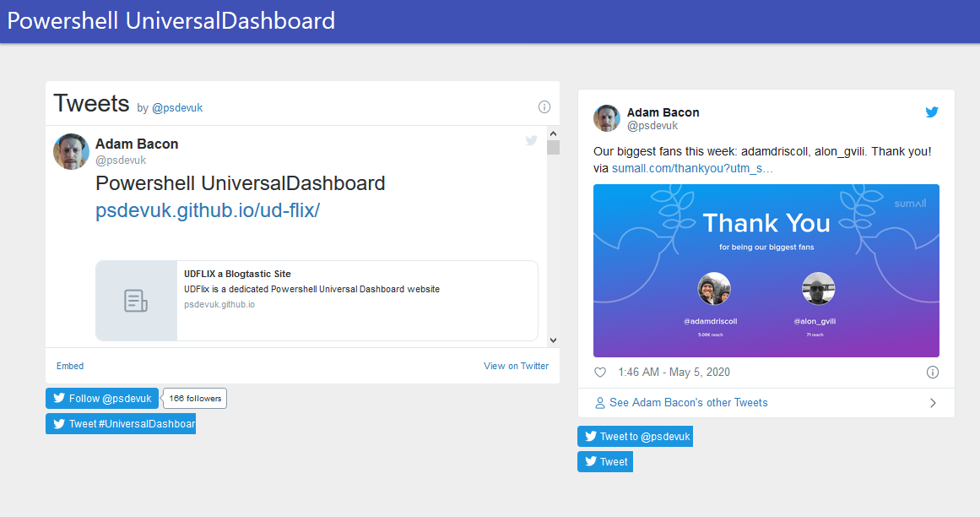Click the plain Tweet button

pos(605,462)
